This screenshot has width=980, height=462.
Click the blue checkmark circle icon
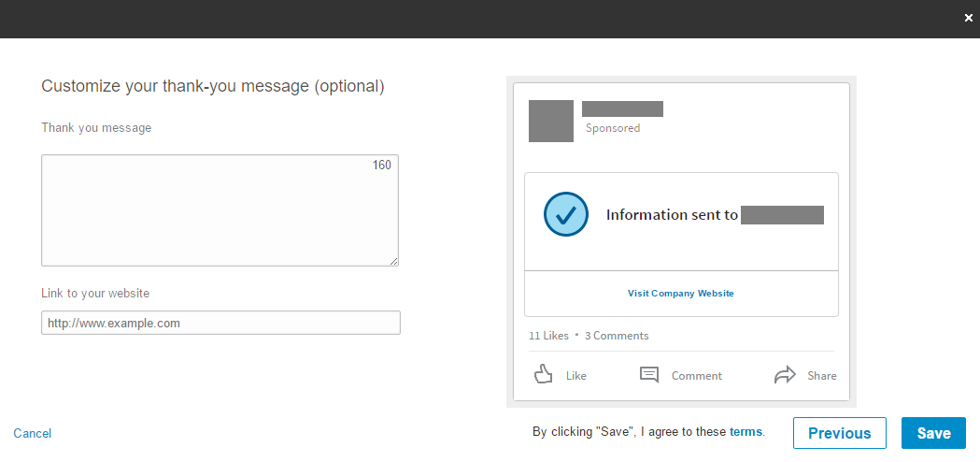pyautogui.click(x=566, y=214)
